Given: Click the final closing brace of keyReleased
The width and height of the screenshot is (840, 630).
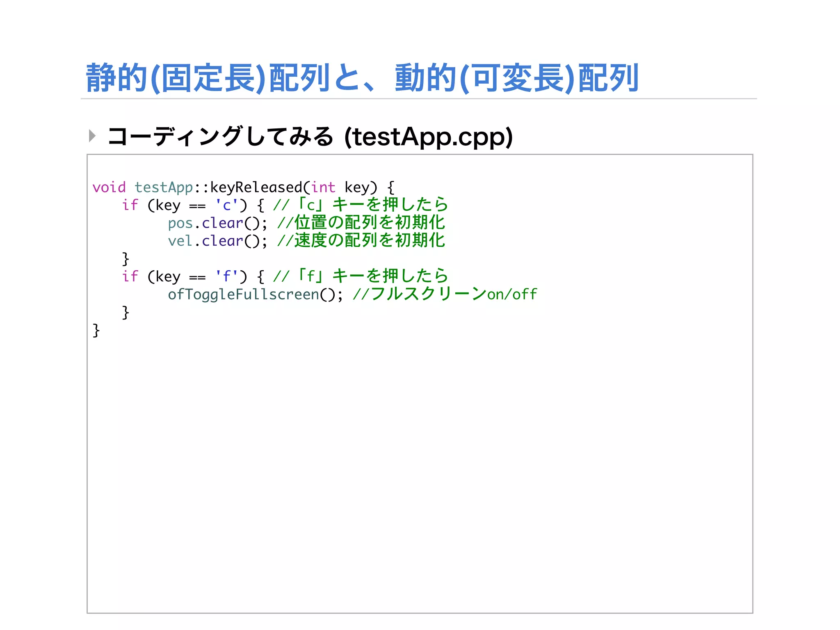Looking at the screenshot, I should click(x=96, y=330).
